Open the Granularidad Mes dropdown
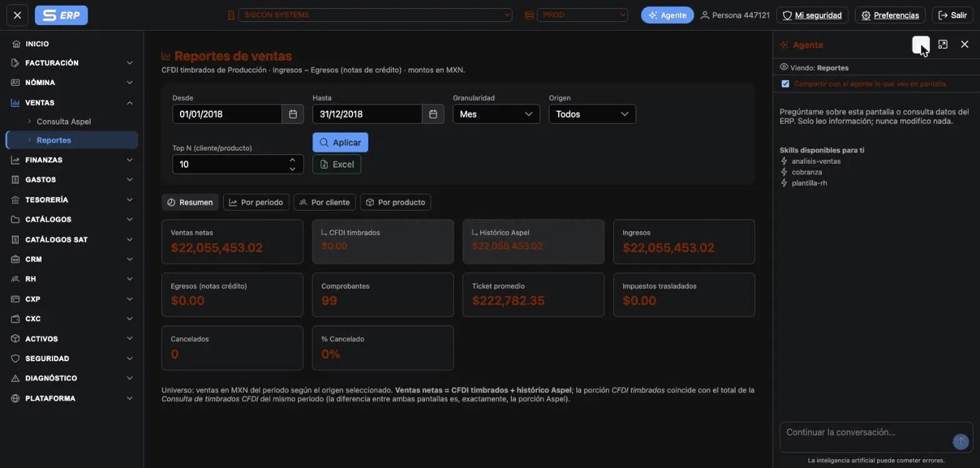 (496, 114)
